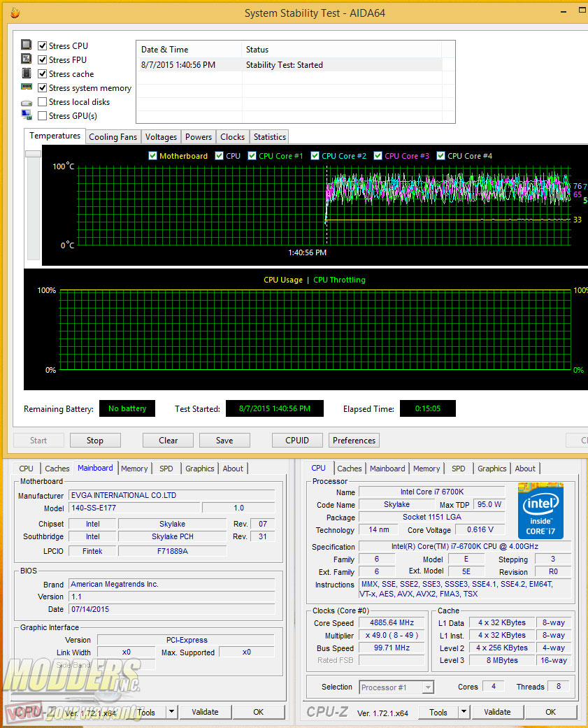The height and width of the screenshot is (728, 588).
Task: Click the Date & Time column header
Action: [189, 50]
